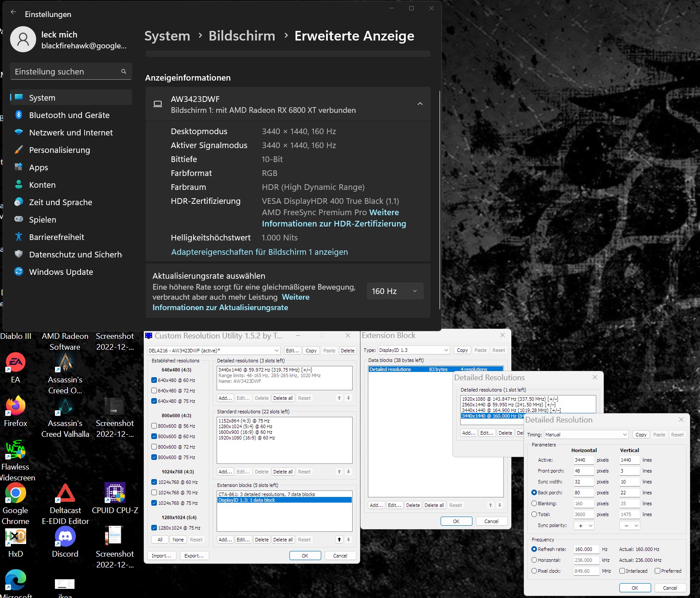The height and width of the screenshot is (598, 700).
Task: Click the user profile avatar picture
Action: point(23,40)
